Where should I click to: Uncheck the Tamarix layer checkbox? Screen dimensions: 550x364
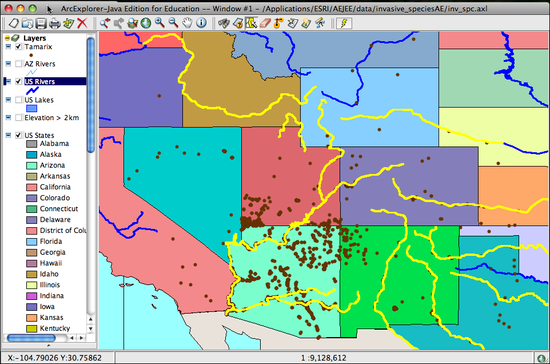click(x=19, y=47)
